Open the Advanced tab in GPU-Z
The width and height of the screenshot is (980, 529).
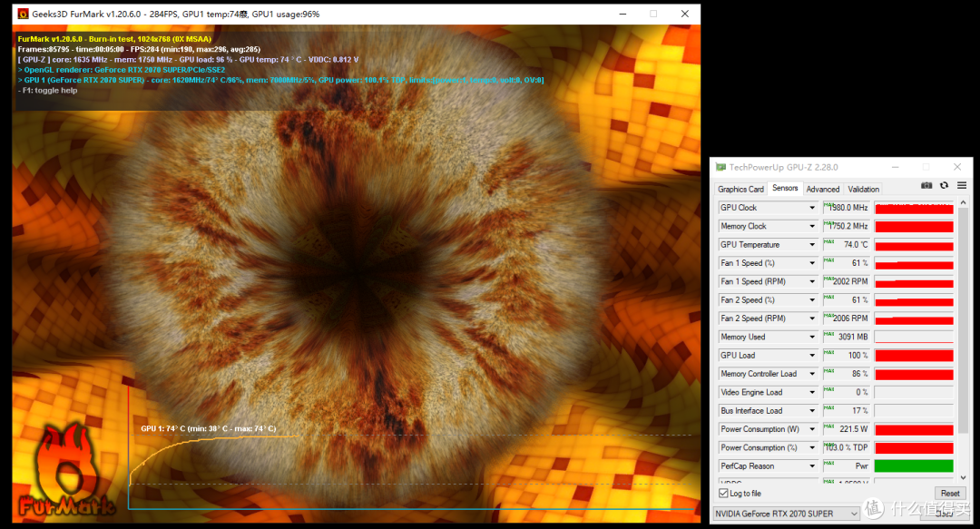(x=822, y=189)
